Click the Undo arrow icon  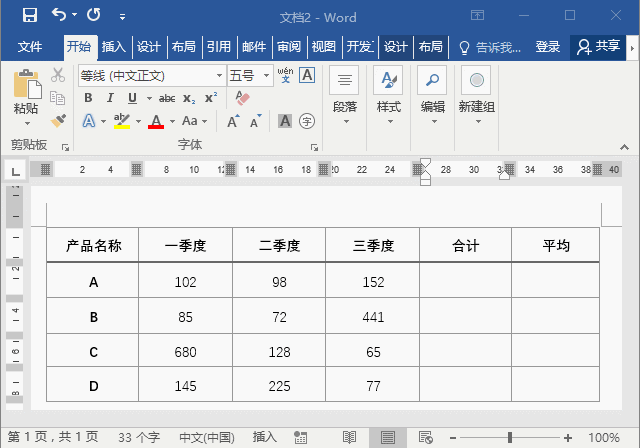pyautogui.click(x=59, y=16)
